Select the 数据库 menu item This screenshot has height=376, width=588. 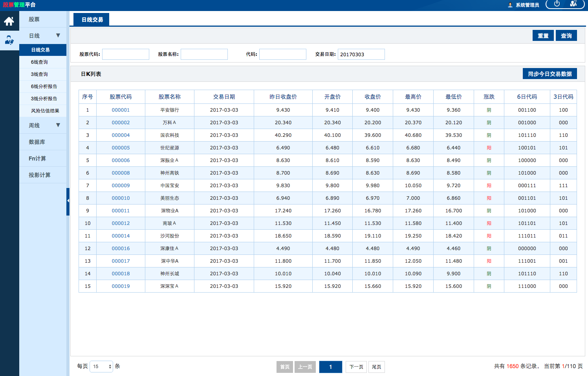point(37,142)
